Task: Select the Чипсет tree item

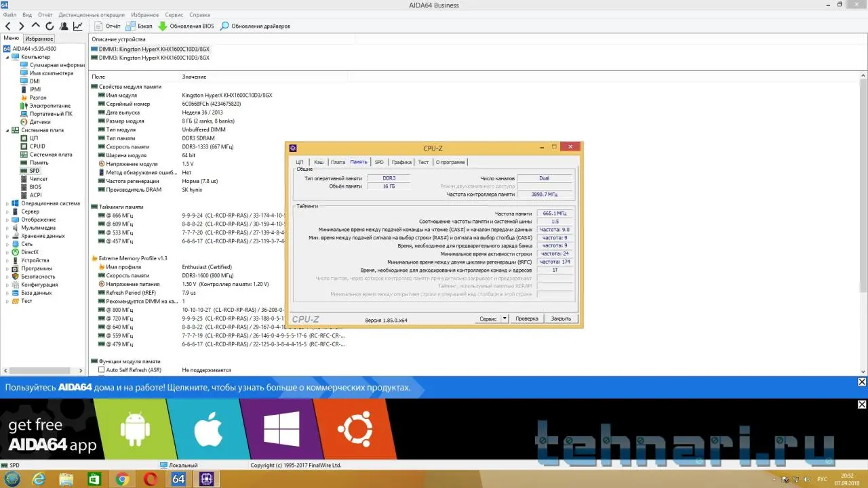Action: pyautogui.click(x=39, y=179)
